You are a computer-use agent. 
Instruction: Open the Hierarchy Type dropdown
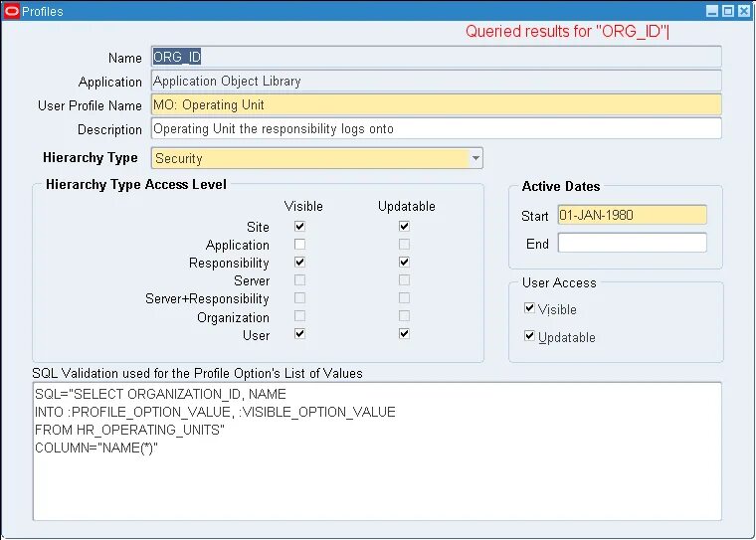(475, 158)
